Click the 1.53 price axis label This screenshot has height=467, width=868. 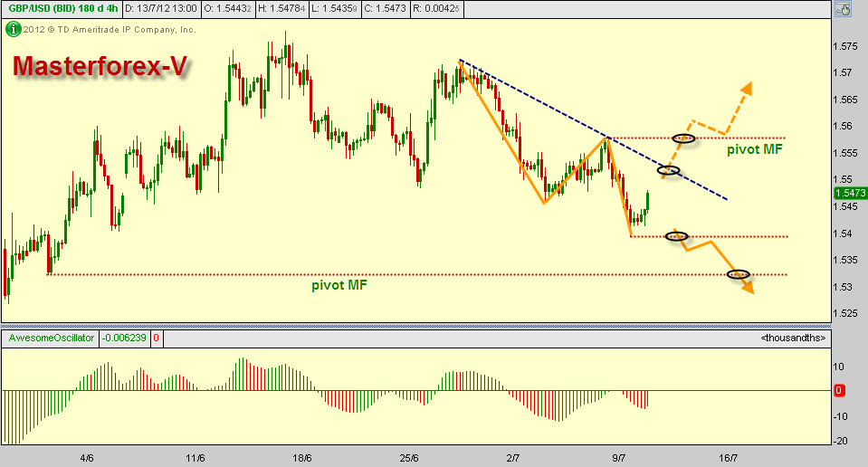click(x=843, y=287)
